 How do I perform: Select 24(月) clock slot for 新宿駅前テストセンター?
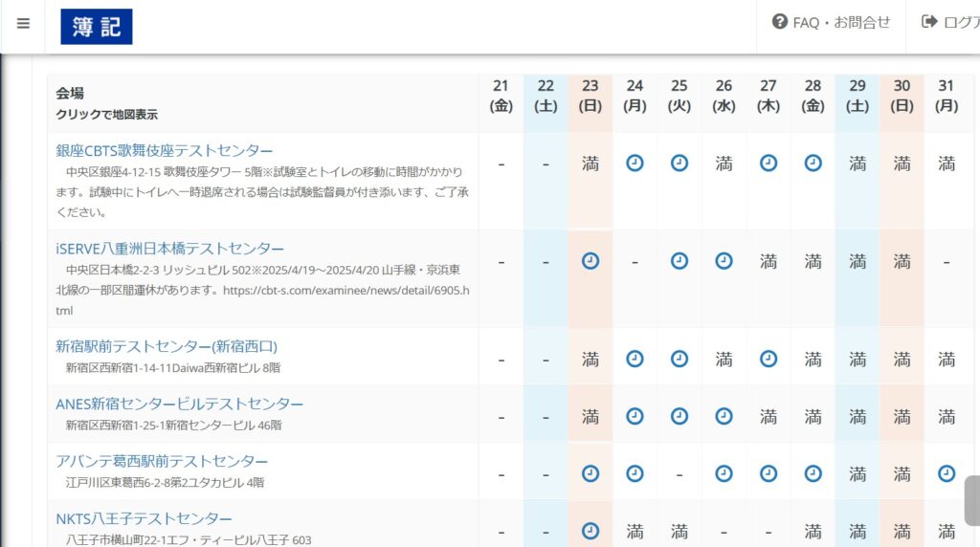point(635,359)
